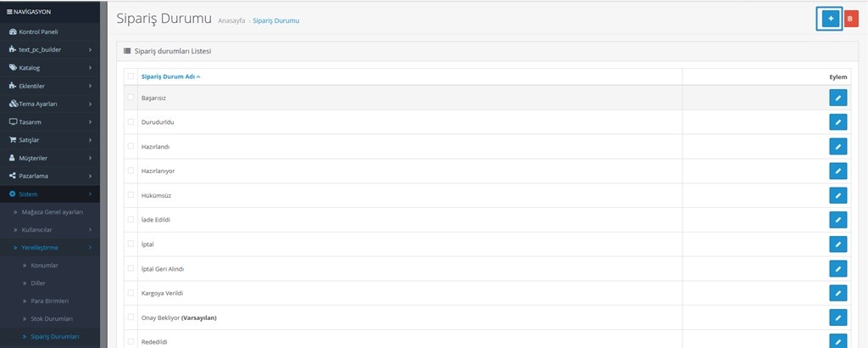Click the red trash delete button
Screen dimensions: 868x348
pos(851,19)
